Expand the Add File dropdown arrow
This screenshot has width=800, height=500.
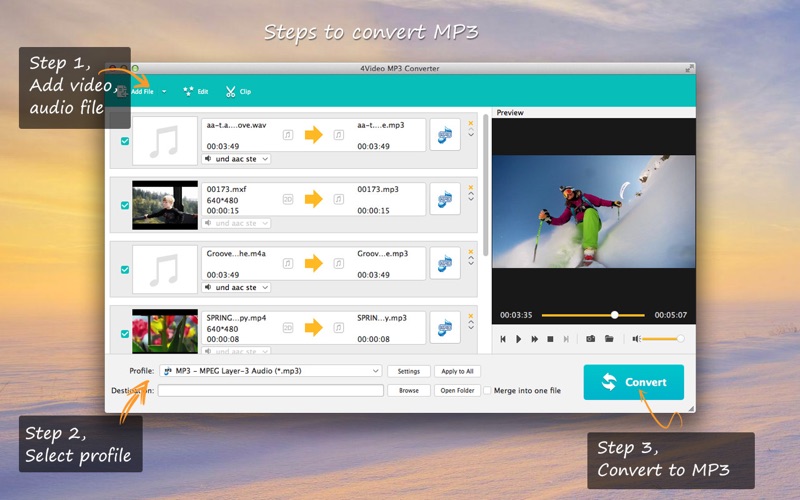pos(164,92)
